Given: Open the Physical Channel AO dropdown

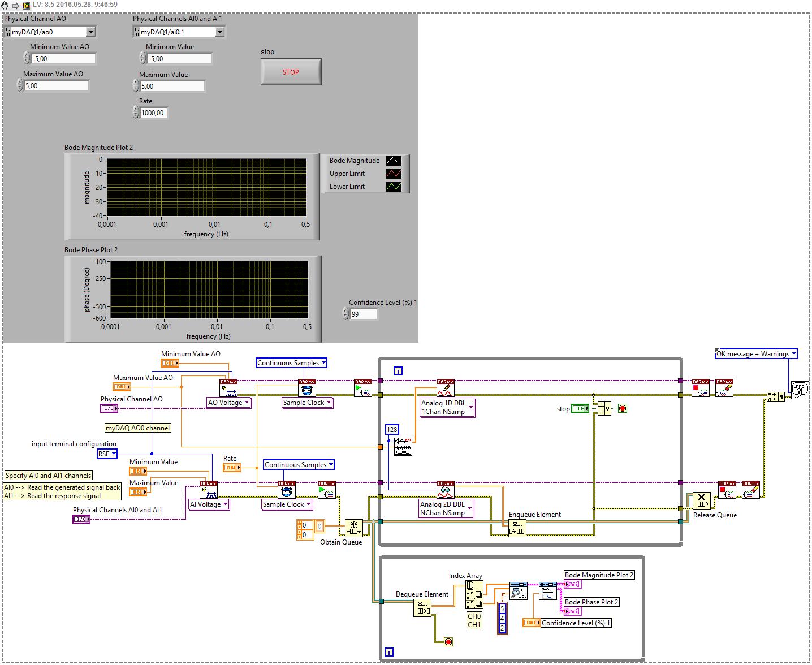Looking at the screenshot, I should (x=90, y=32).
